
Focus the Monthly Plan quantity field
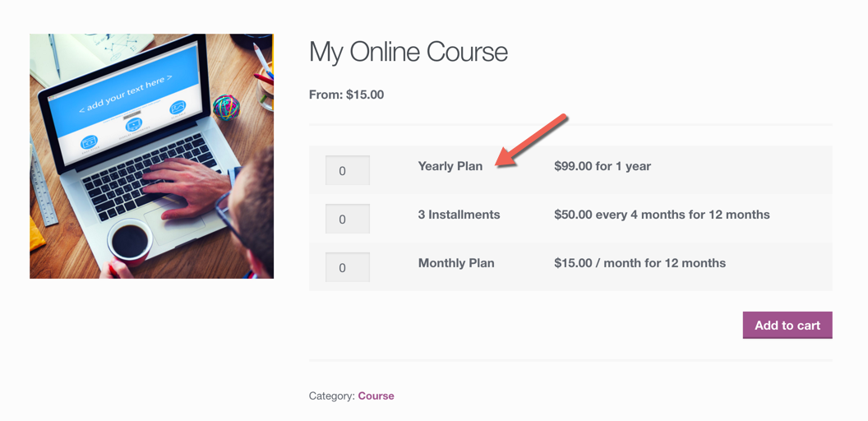coord(347,268)
